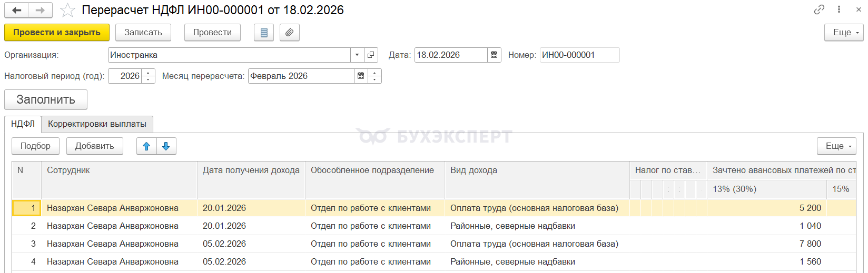Click the Номер input field
The width and height of the screenshot is (868, 273).
(x=579, y=55)
